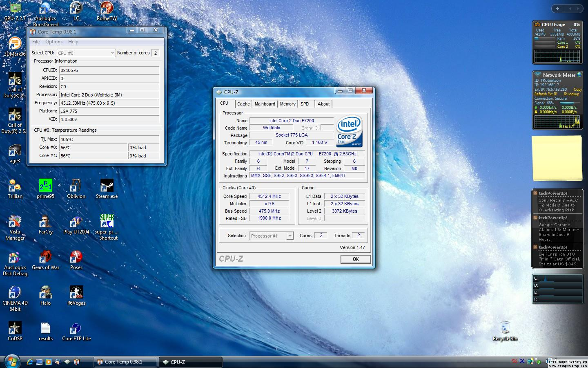Click Refresh Ext. IP in Network Meter
588x368 pixels.
(x=546, y=94)
